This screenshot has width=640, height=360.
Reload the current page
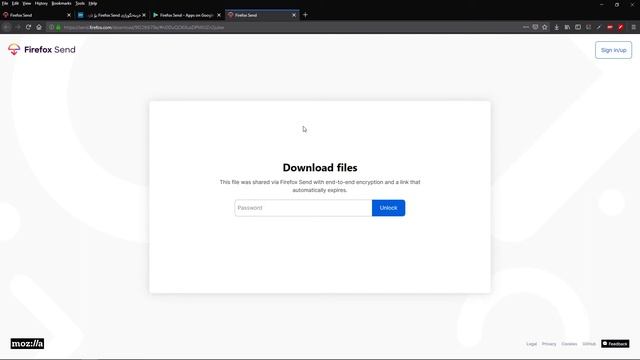click(x=28, y=27)
